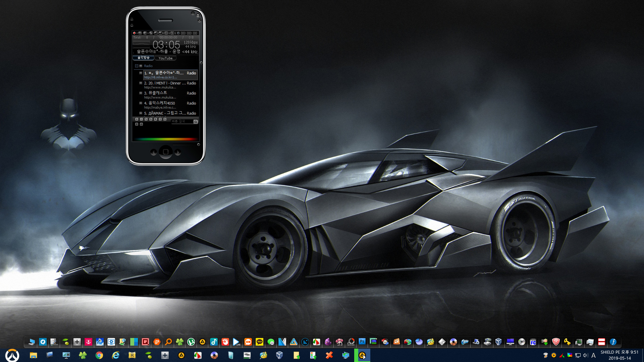The width and height of the screenshot is (644, 362).
Task: Open KakaoTalk from the dock
Action: 259,342
